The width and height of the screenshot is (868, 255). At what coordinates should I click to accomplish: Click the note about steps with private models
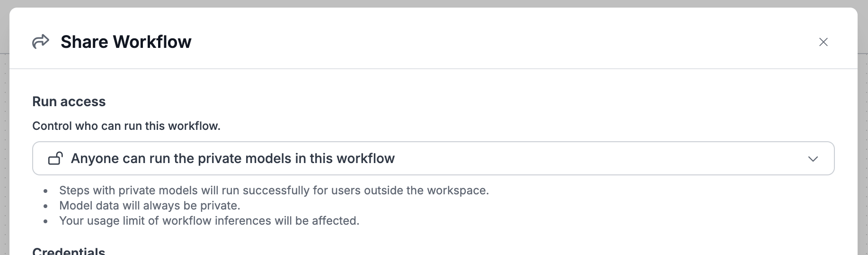click(274, 191)
